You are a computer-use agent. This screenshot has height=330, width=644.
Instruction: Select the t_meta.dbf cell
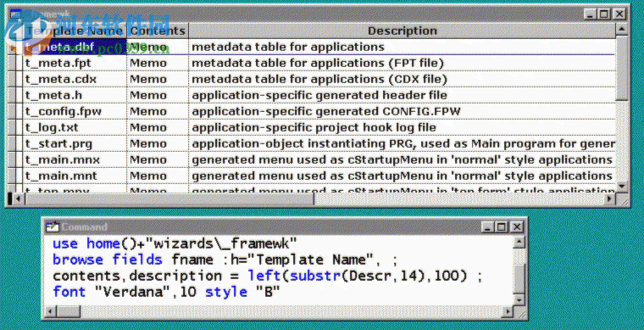(x=75, y=47)
